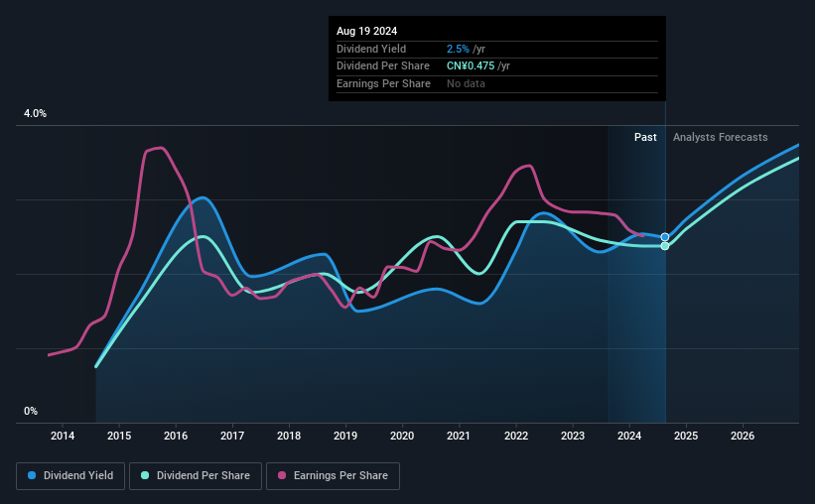Click the Past section label
The width and height of the screenshot is (815, 504).
pos(645,137)
